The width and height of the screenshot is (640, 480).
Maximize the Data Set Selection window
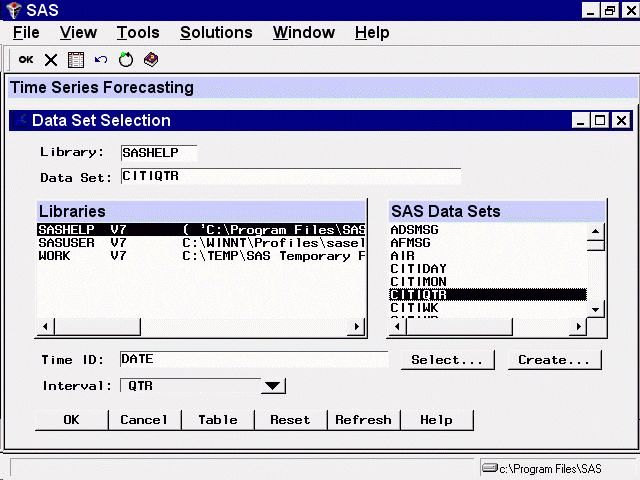[x=600, y=120]
